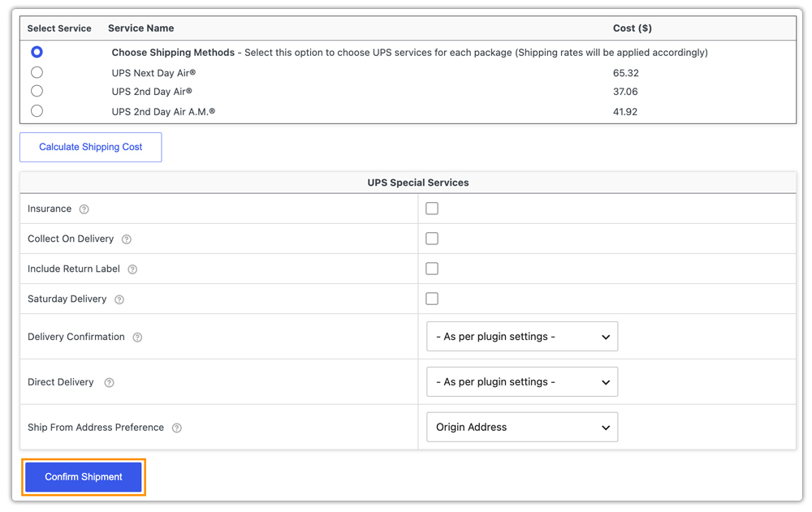Click the Insurance label text
The image size is (812, 512).
click(x=50, y=209)
